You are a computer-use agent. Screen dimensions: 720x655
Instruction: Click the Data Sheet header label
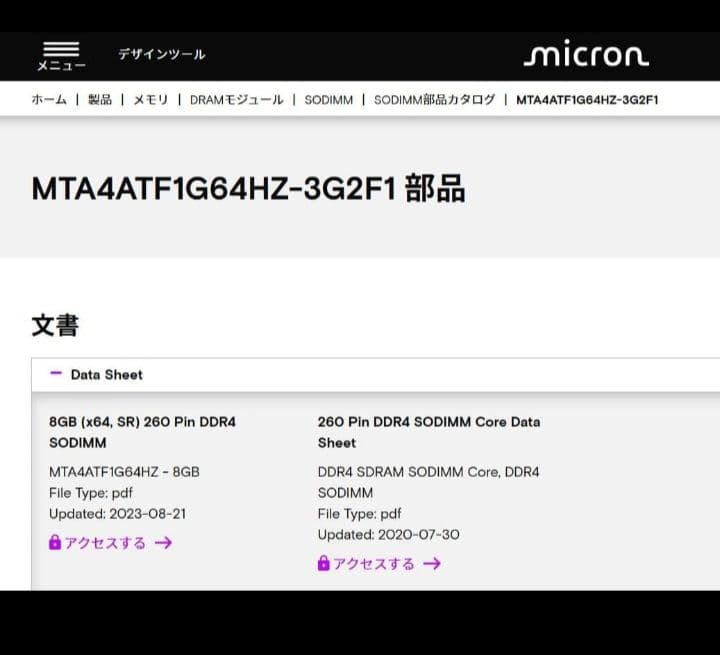pyautogui.click(x=107, y=375)
